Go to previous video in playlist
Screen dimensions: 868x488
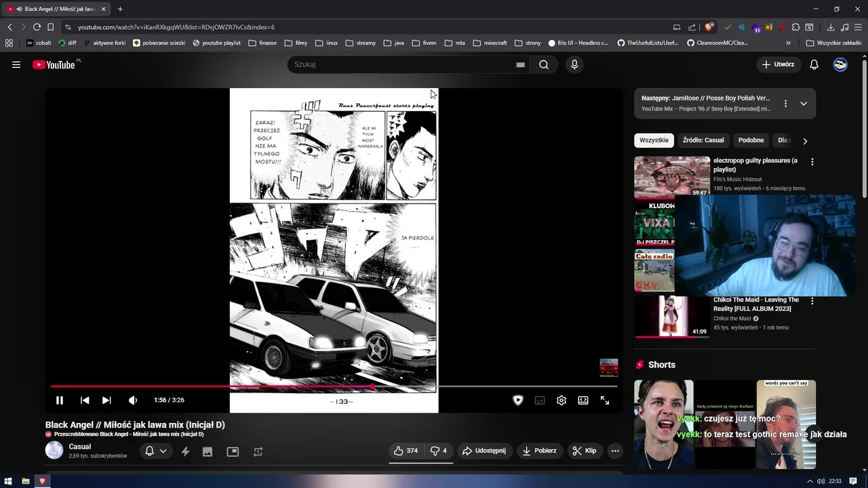[85, 401]
